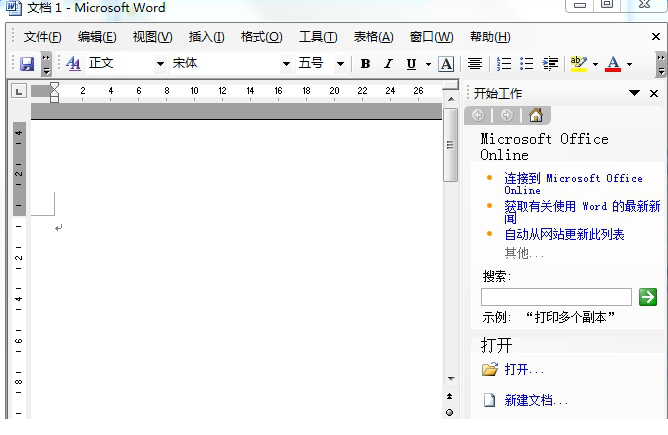668x435 pixels.
Task: Click the document split box above scrollbar
Action: pyautogui.click(x=451, y=86)
